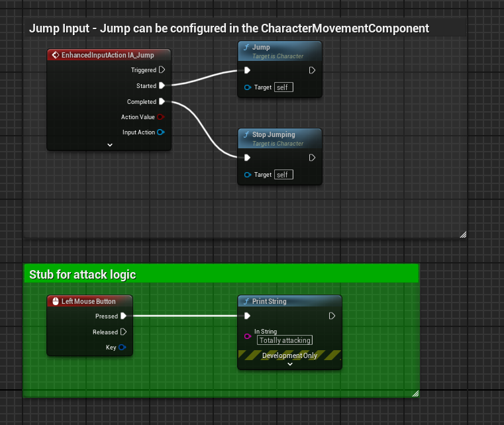504x425 pixels.
Task: Click the Target is Character subtitle under Stop Jumping
Action: 277,144
